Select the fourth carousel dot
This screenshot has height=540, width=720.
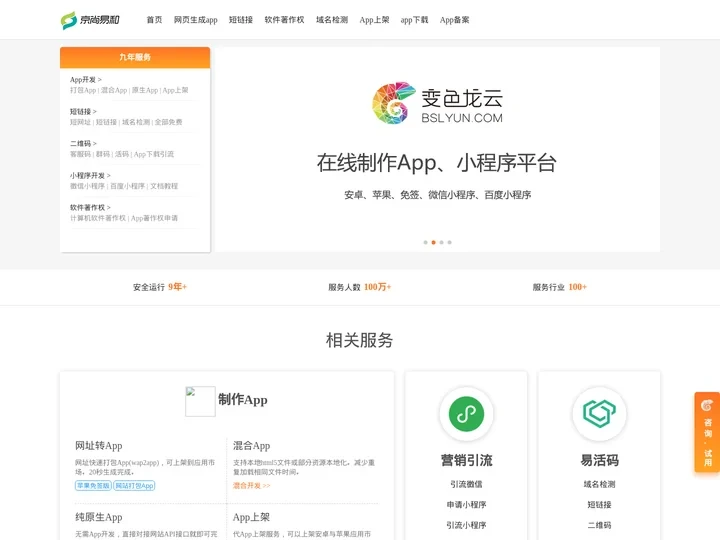pyautogui.click(x=450, y=242)
